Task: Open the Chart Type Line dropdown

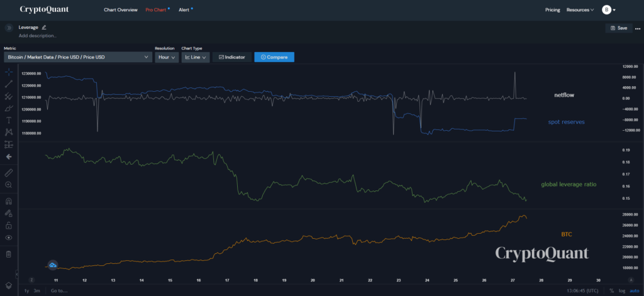Action: click(x=195, y=57)
